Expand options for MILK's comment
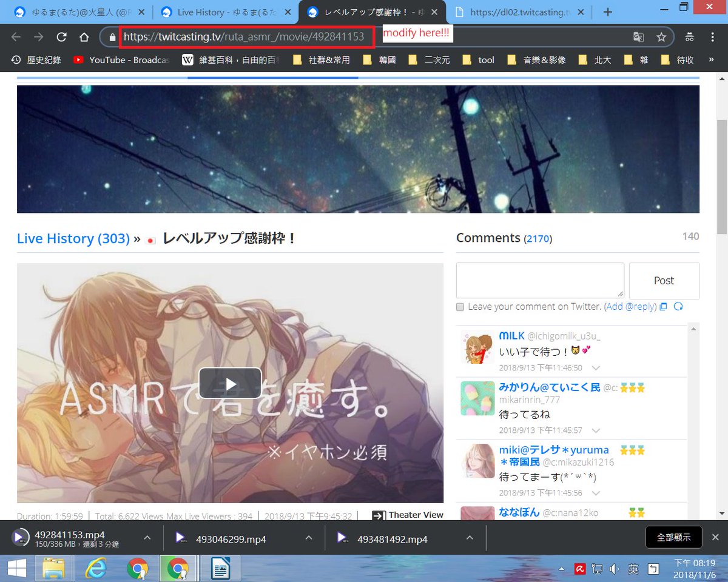 (596, 368)
